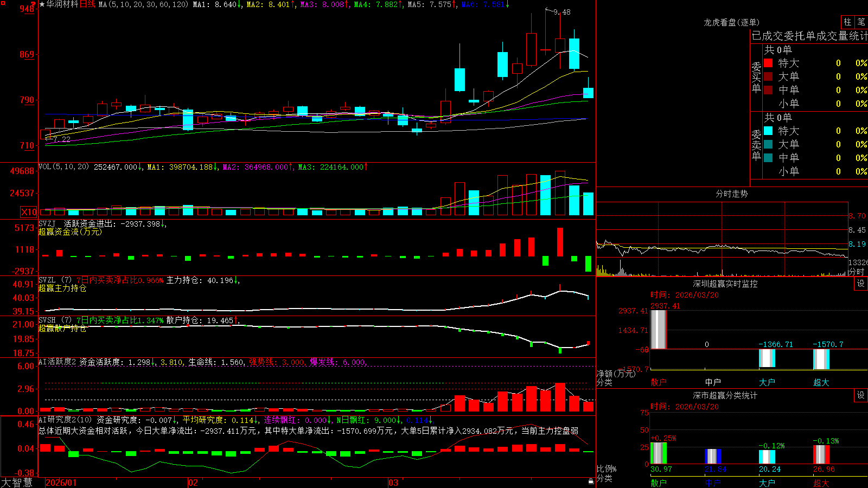Click the 02 month marker on the timeline

(193, 483)
